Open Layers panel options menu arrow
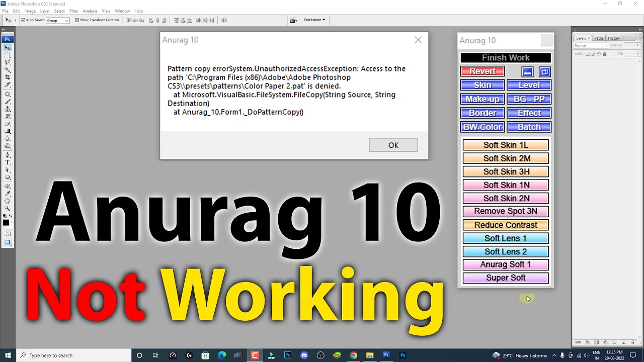644x362 pixels. [637, 40]
